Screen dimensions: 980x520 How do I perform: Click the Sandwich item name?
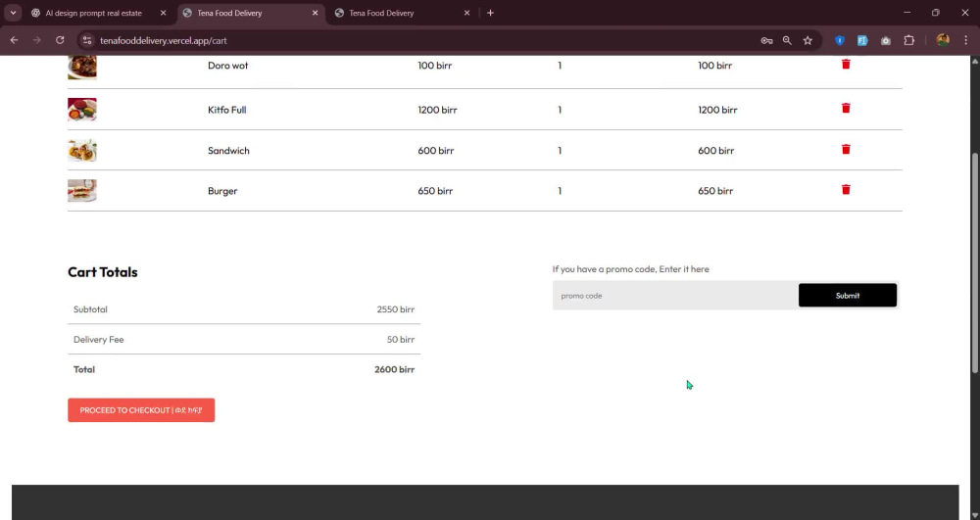(x=228, y=151)
